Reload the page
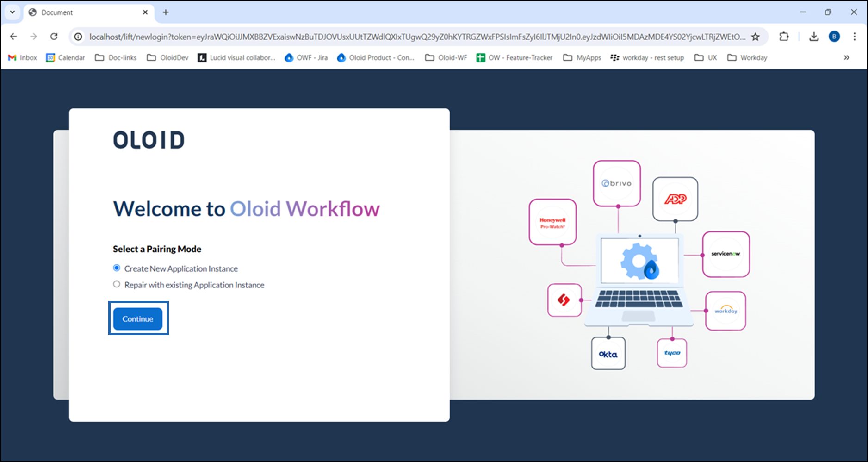The width and height of the screenshot is (868, 462). coord(54,37)
